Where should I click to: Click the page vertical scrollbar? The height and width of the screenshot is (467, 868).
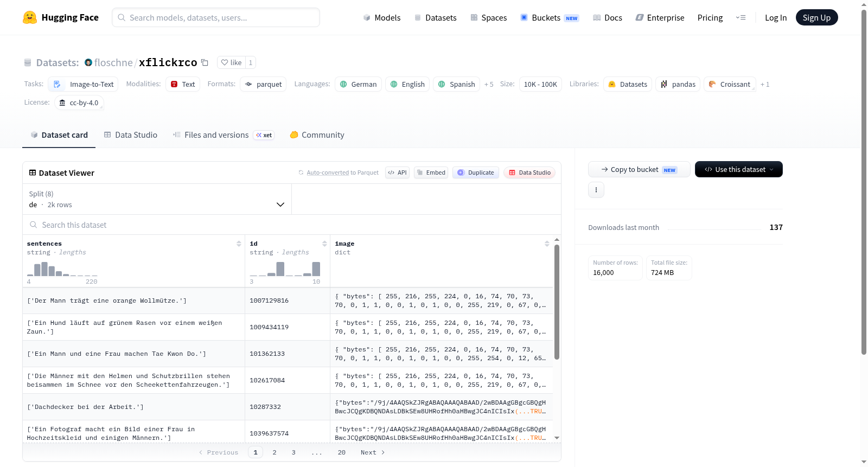click(864, 182)
